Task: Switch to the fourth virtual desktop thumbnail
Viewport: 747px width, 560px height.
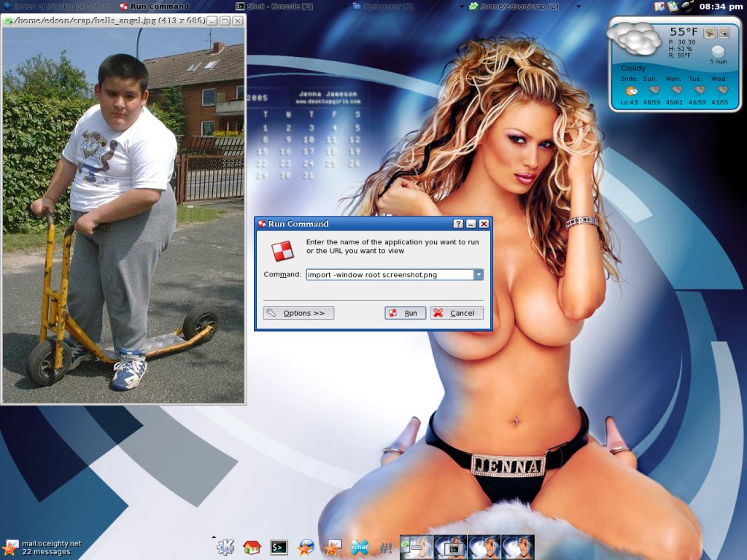Action: (518, 545)
